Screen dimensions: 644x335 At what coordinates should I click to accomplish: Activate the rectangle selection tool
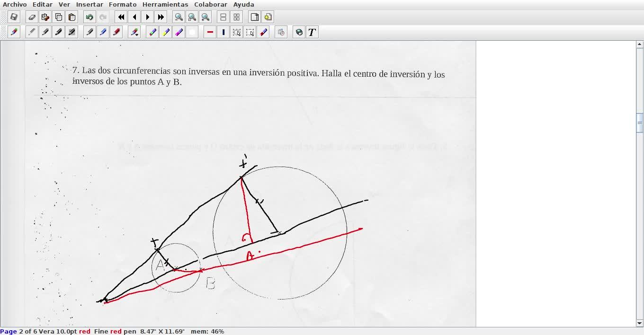pyautogui.click(x=250, y=32)
